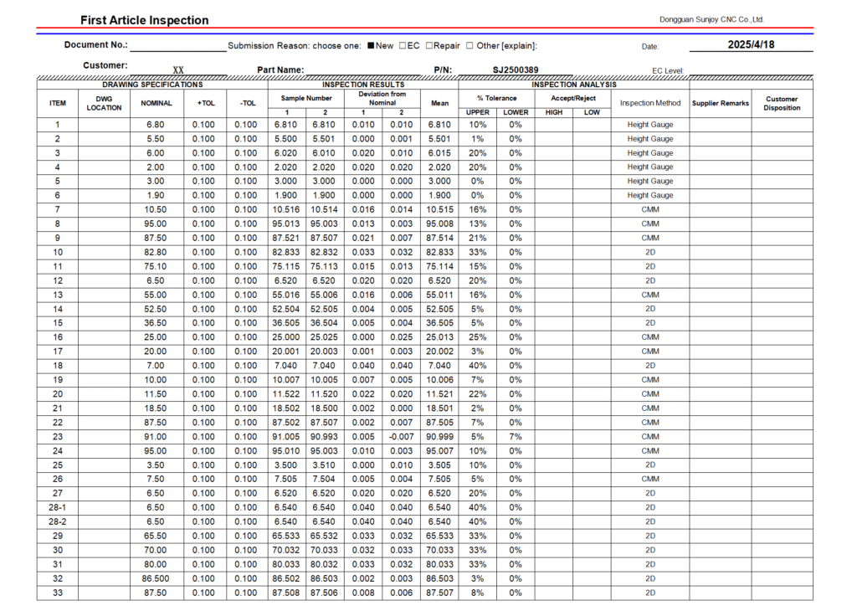The height and width of the screenshot is (616, 857).
Task: Enable the Other [explain] checkbox
Action: (x=470, y=46)
